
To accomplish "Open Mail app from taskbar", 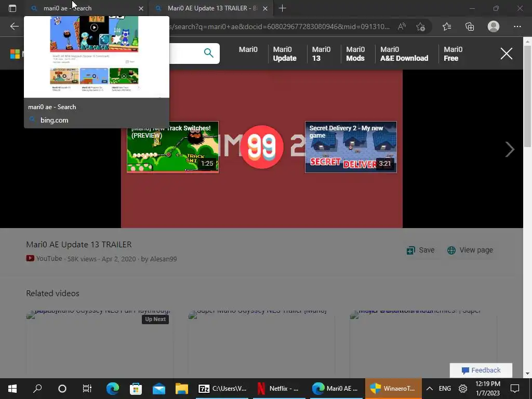I will pyautogui.click(x=159, y=389).
